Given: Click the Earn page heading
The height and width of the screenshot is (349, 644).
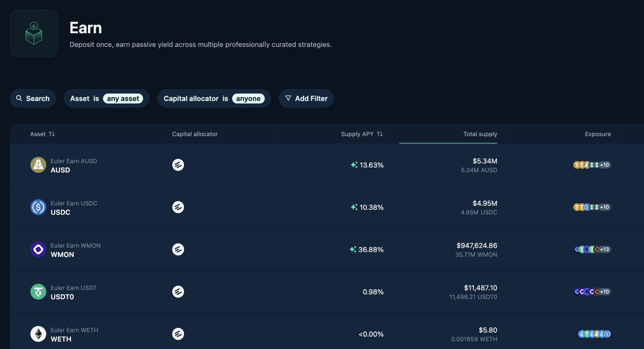Looking at the screenshot, I should [x=85, y=28].
